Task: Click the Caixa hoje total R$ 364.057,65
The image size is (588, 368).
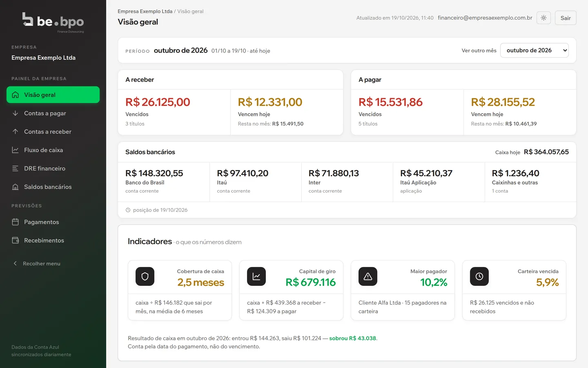Action: (x=546, y=152)
